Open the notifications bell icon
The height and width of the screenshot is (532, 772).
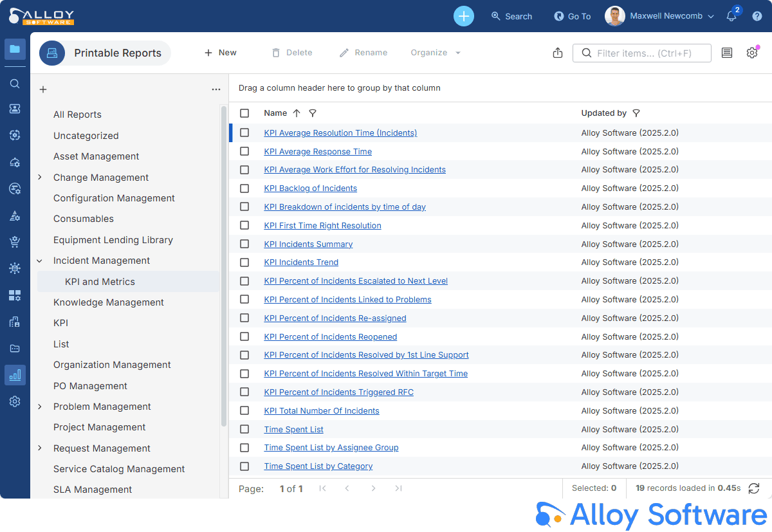[731, 16]
